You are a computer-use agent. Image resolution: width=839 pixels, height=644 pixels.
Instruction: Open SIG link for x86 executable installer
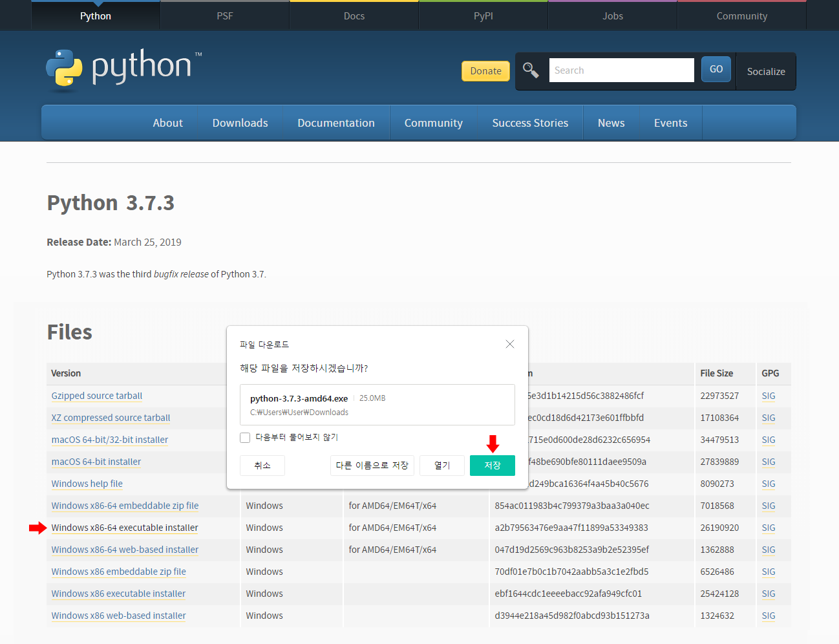[768, 594]
